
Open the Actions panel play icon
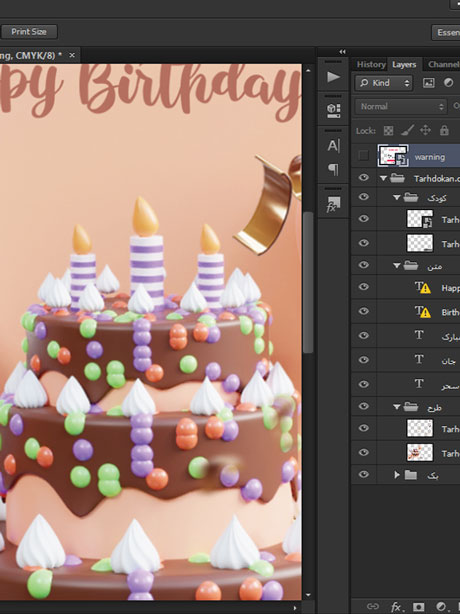pyautogui.click(x=333, y=77)
